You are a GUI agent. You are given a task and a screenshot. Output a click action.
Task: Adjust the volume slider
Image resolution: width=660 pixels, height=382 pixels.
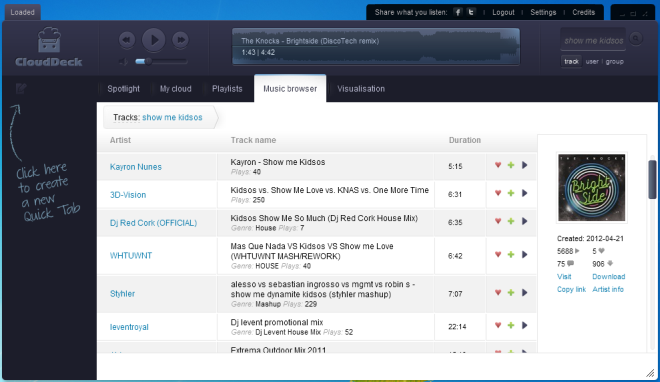pyautogui.click(x=161, y=61)
